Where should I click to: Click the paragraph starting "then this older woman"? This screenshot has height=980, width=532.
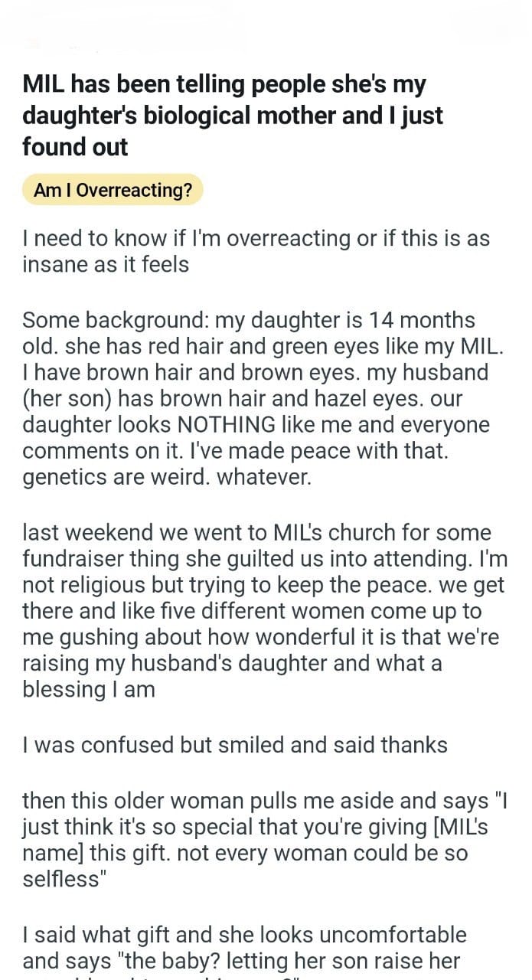point(265,840)
